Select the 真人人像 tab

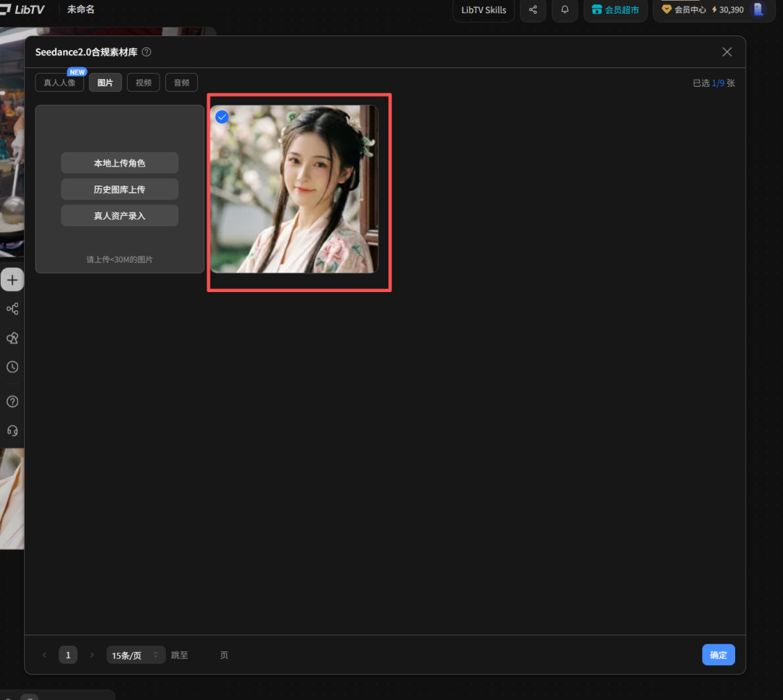click(59, 83)
